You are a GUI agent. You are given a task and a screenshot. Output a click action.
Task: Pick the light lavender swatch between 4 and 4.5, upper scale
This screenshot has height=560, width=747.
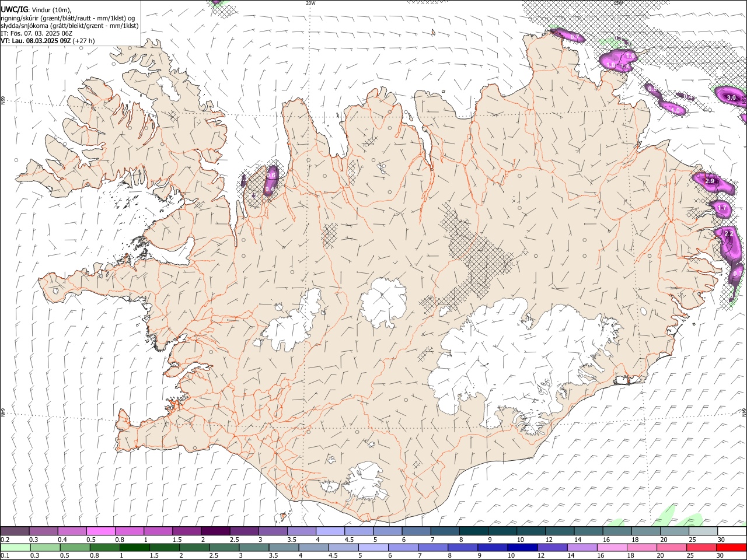[330, 531]
